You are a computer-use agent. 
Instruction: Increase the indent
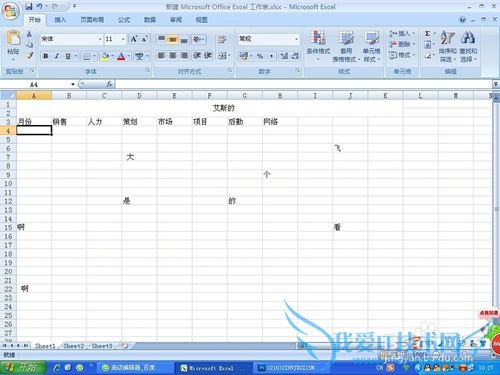pyautogui.click(x=208, y=55)
